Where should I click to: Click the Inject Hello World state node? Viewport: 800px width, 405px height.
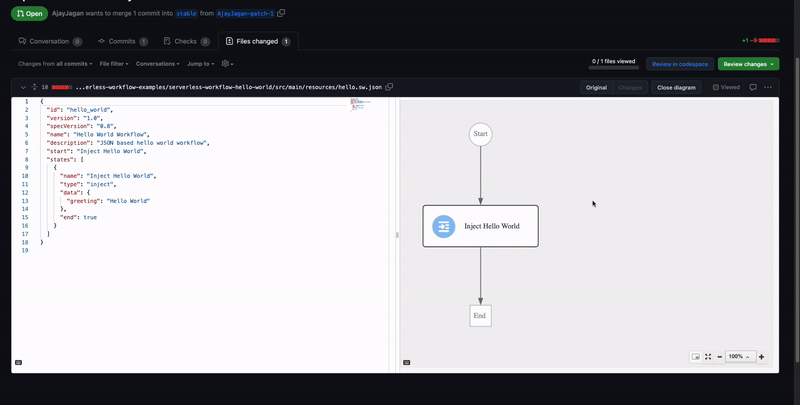click(x=480, y=226)
